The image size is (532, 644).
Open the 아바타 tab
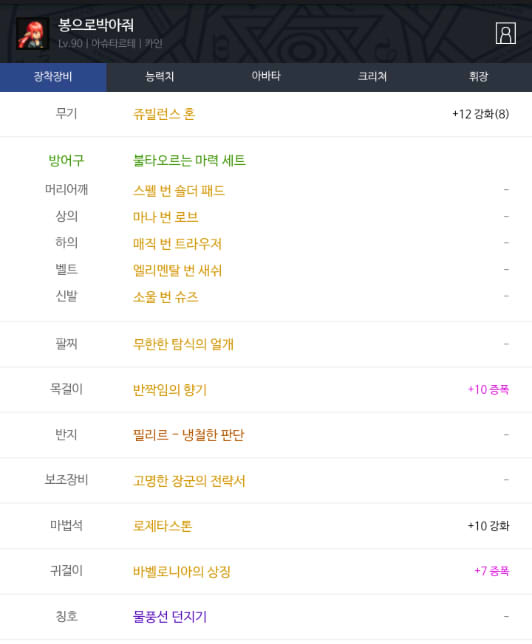pos(266,77)
